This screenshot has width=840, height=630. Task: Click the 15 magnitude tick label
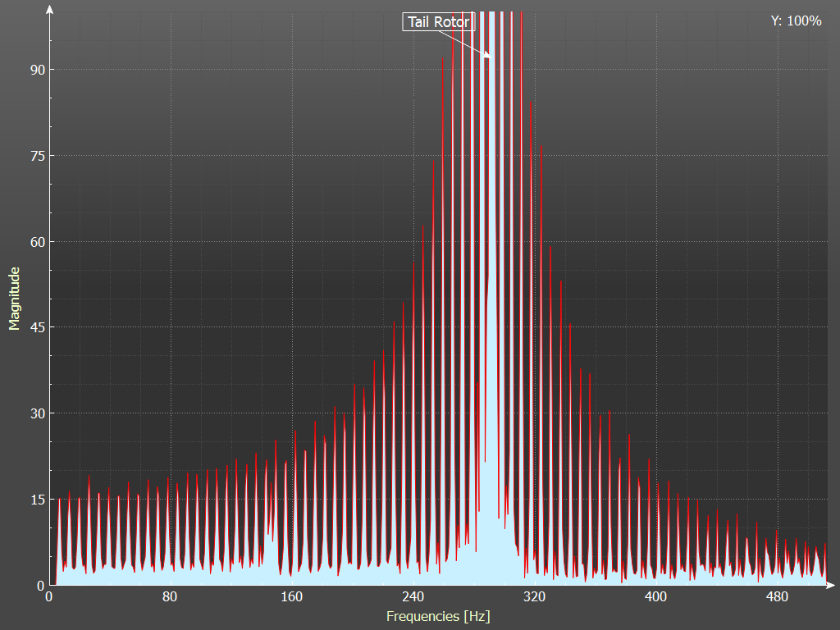click(36, 500)
